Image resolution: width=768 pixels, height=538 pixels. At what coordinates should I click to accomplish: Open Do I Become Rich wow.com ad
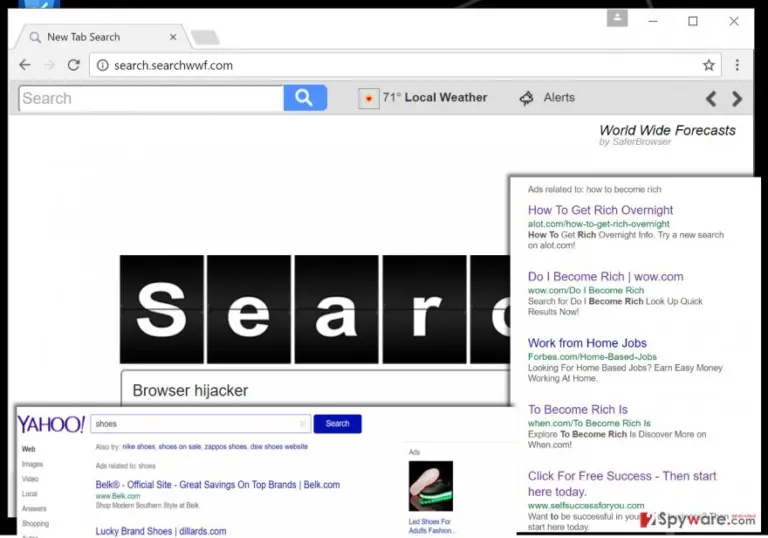605,276
